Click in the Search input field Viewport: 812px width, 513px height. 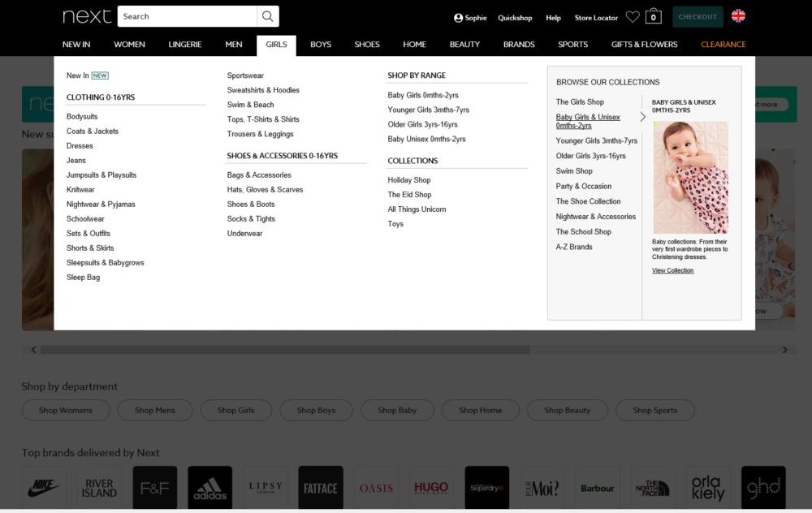[187, 16]
